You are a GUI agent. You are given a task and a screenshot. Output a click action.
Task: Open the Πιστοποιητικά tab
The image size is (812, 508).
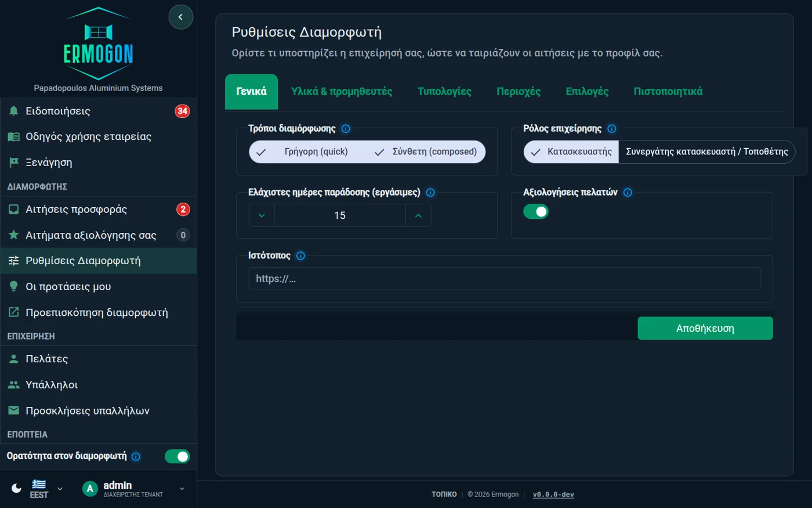[668, 92]
